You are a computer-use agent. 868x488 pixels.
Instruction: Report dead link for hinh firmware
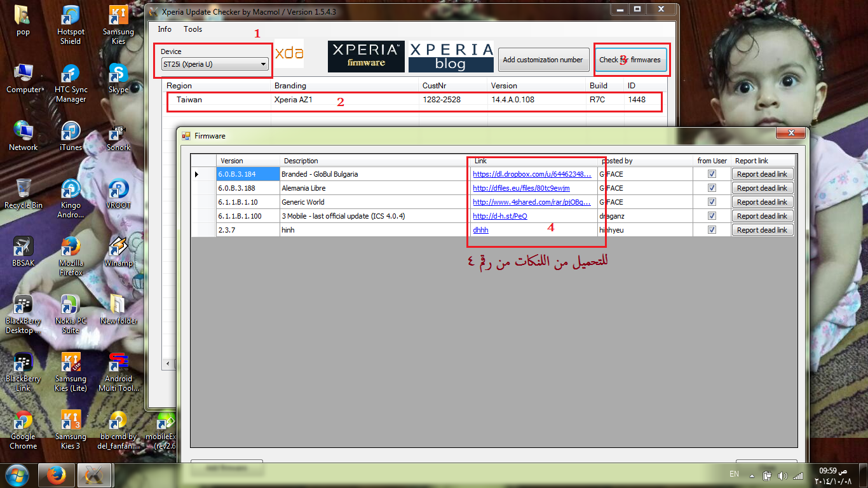pos(762,230)
